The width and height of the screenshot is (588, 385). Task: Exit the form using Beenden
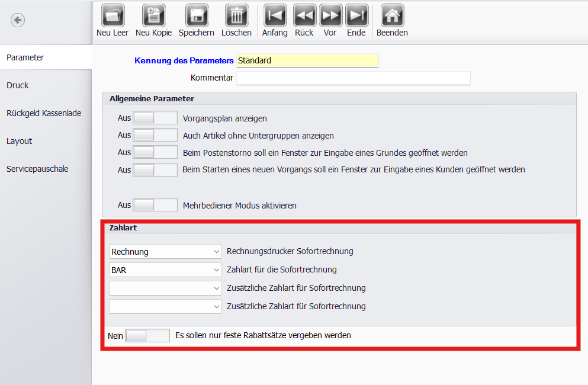(392, 15)
